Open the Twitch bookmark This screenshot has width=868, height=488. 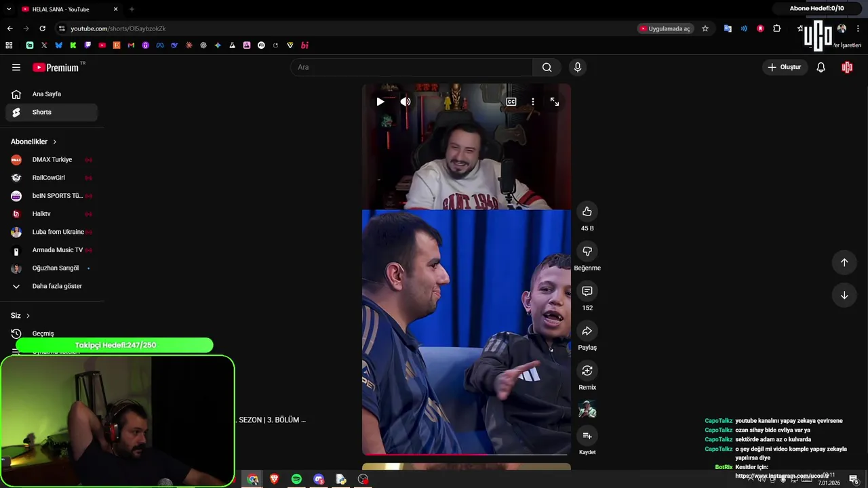click(x=87, y=45)
